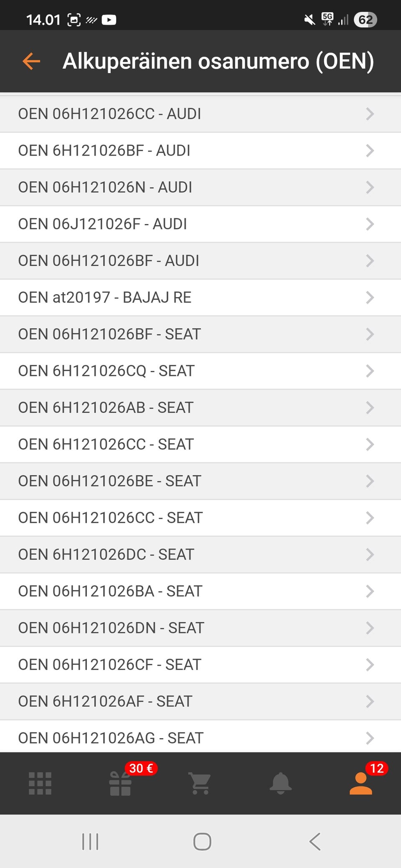Open the catalog grid icon in bottom bar
The width and height of the screenshot is (401, 868).
[x=40, y=783]
